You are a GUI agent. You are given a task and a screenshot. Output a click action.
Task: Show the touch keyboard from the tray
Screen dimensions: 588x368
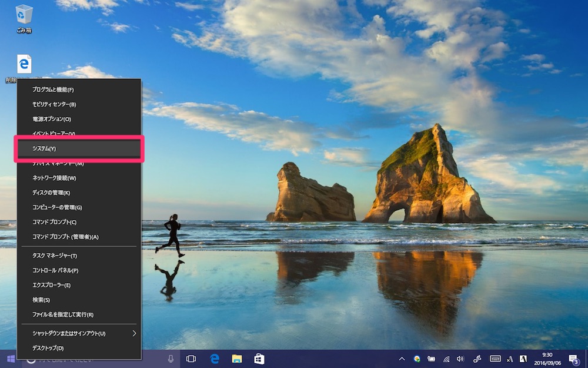pyautogui.click(x=495, y=359)
